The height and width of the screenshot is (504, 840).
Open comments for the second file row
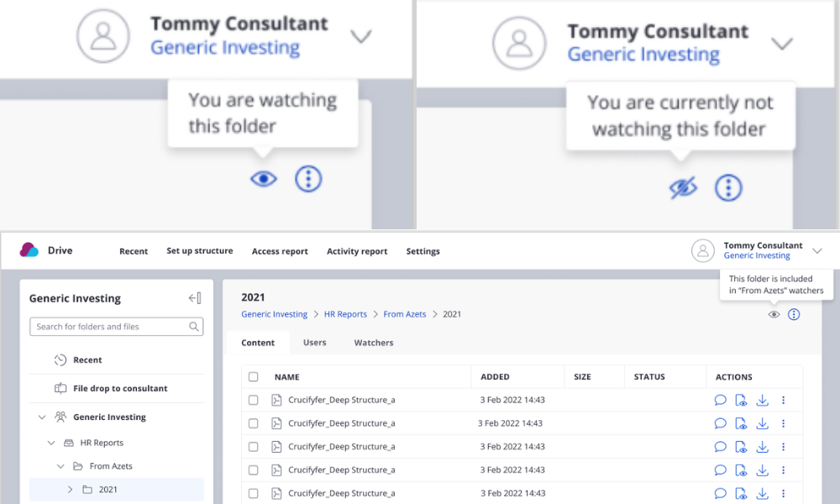coord(720,423)
